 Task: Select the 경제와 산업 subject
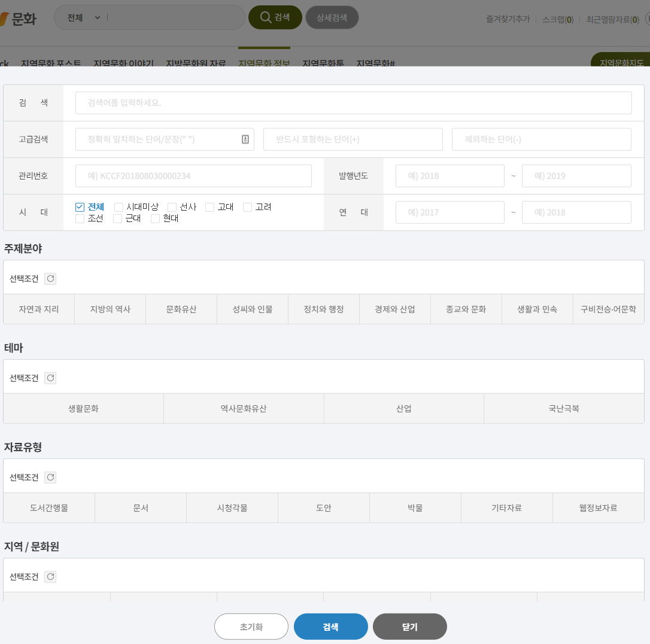pyautogui.click(x=395, y=309)
